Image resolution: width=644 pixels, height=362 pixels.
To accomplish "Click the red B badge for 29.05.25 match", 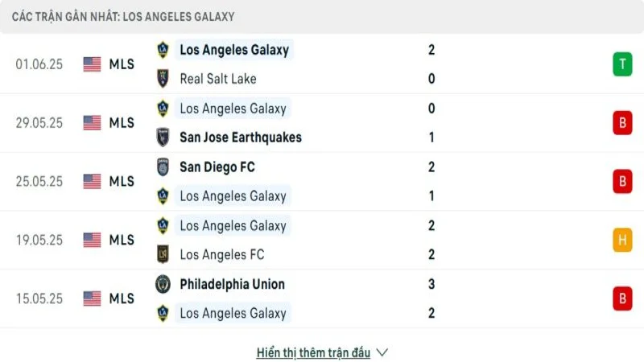I will coord(621,123).
